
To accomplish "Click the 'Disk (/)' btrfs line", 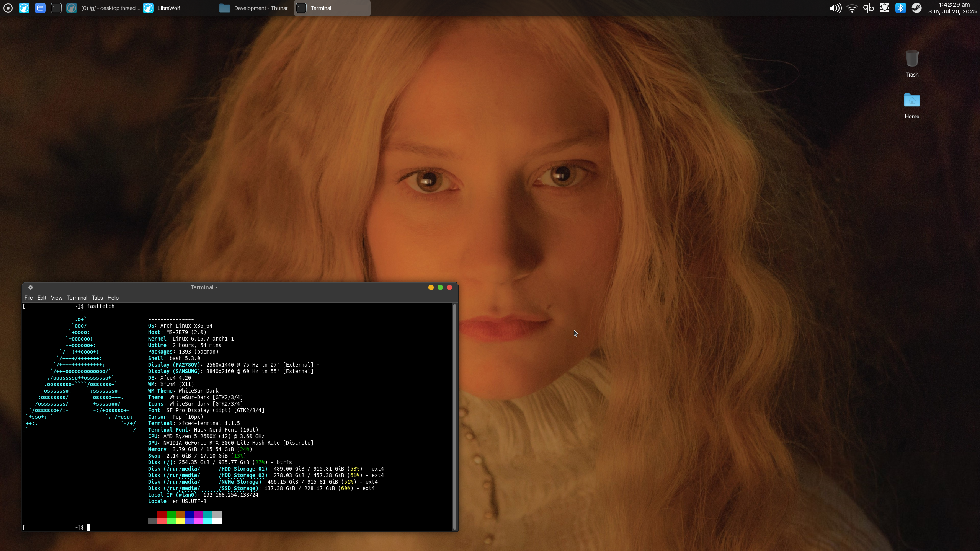I will point(220,462).
